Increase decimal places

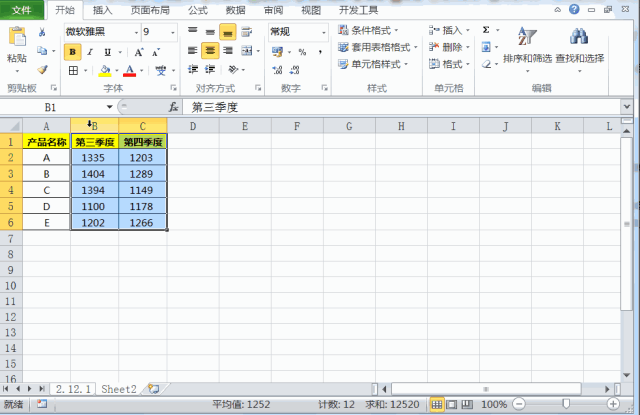point(278,70)
